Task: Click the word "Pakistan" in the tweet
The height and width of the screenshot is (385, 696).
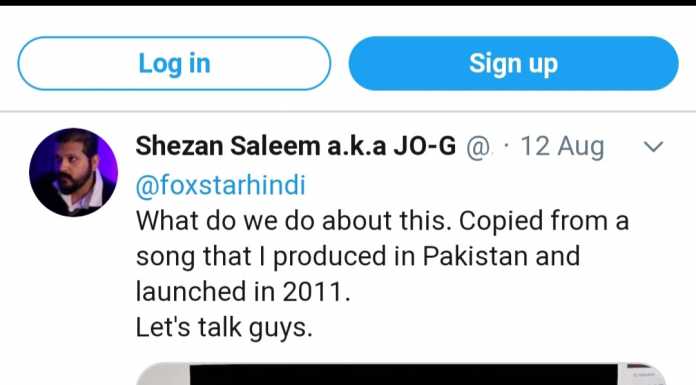Action: point(474,257)
